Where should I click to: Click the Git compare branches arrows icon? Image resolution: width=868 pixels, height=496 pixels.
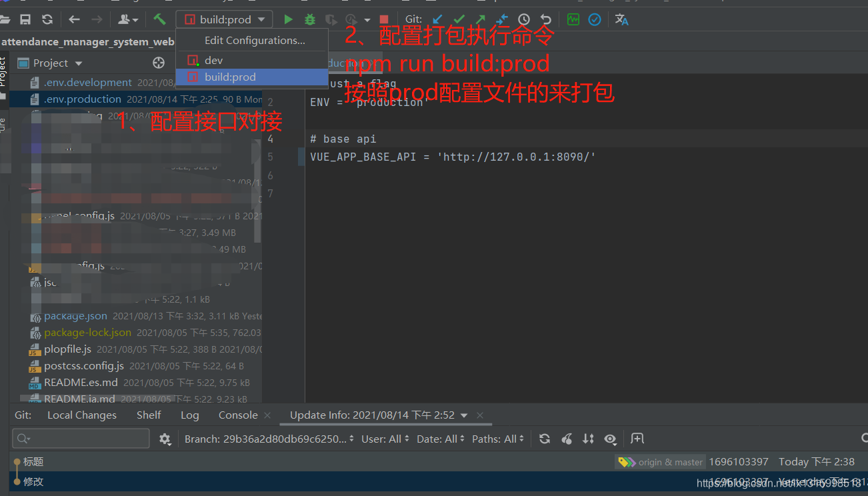pyautogui.click(x=502, y=19)
